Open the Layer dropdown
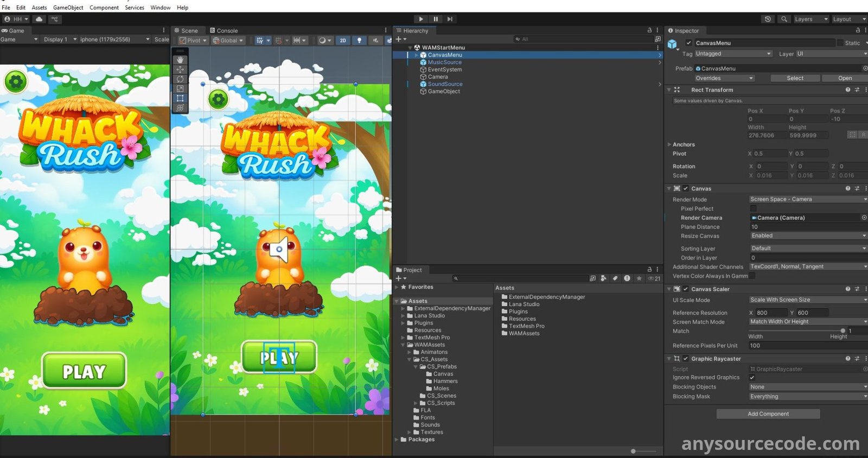The width and height of the screenshot is (868, 458). 832,54
